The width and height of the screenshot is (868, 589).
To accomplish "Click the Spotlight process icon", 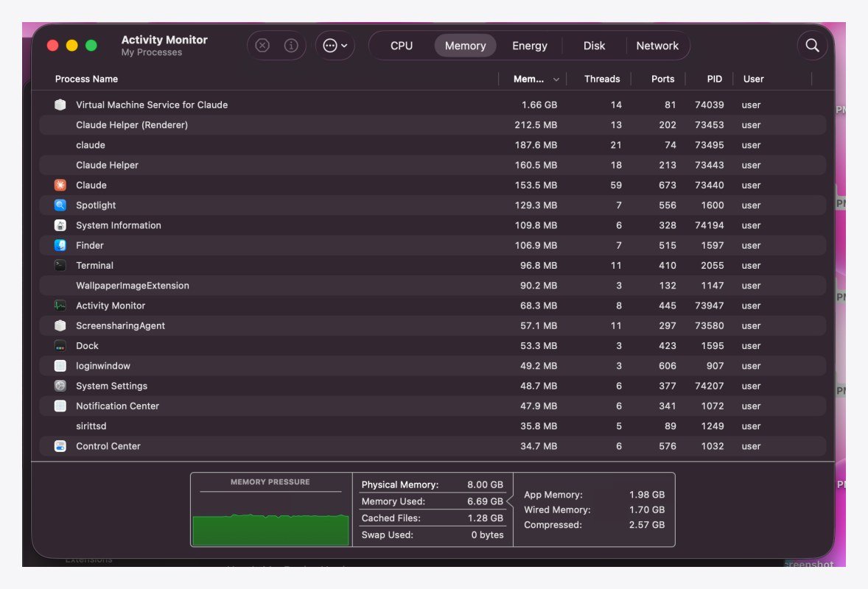I will pos(60,205).
